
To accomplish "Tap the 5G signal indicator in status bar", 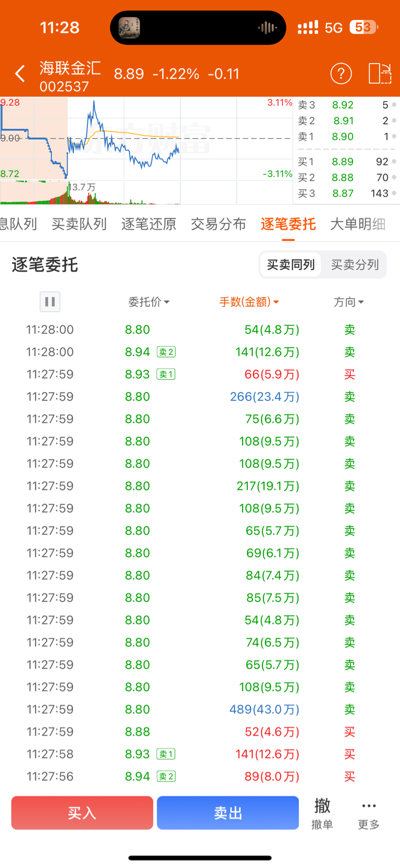I will point(333,28).
